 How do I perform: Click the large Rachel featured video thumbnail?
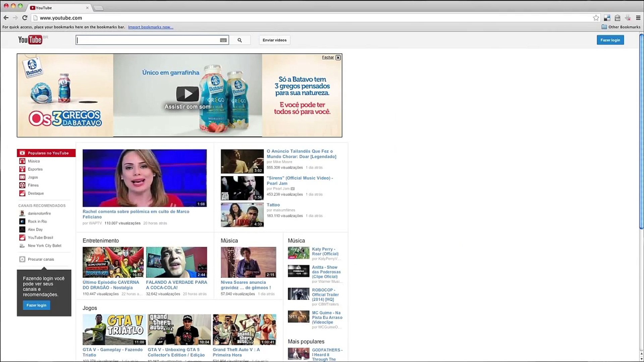click(145, 178)
